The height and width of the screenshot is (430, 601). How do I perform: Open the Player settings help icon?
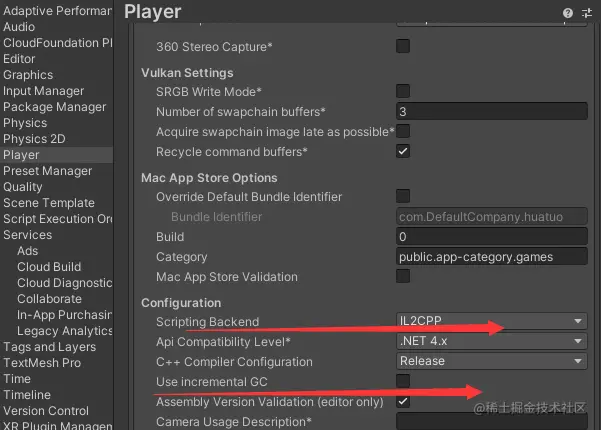pos(568,13)
